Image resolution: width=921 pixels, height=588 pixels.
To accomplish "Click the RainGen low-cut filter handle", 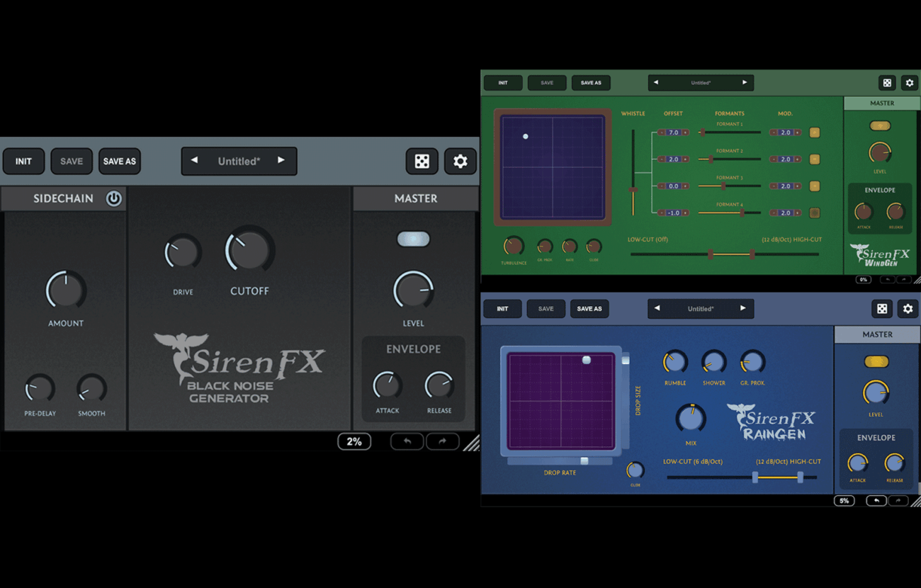I will click(755, 478).
